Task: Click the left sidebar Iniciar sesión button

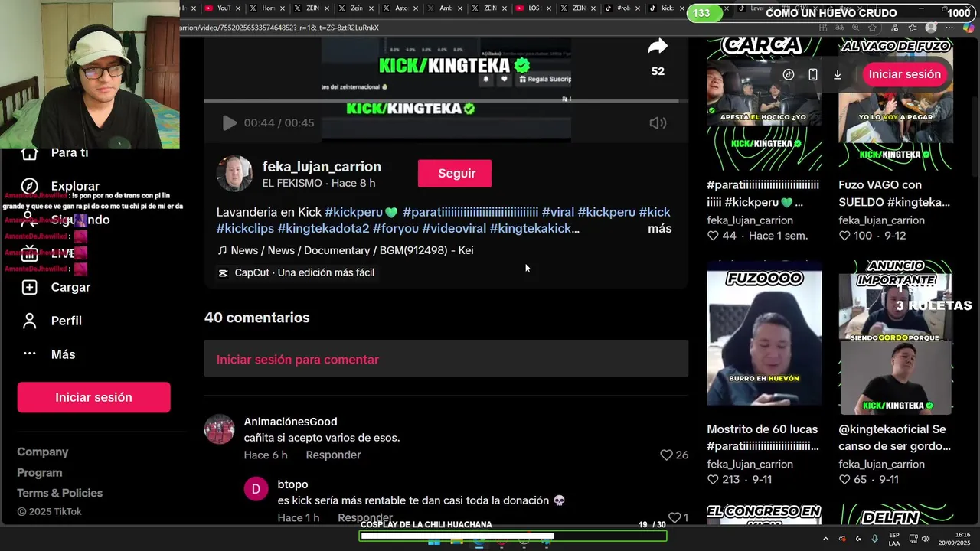Action: point(93,397)
